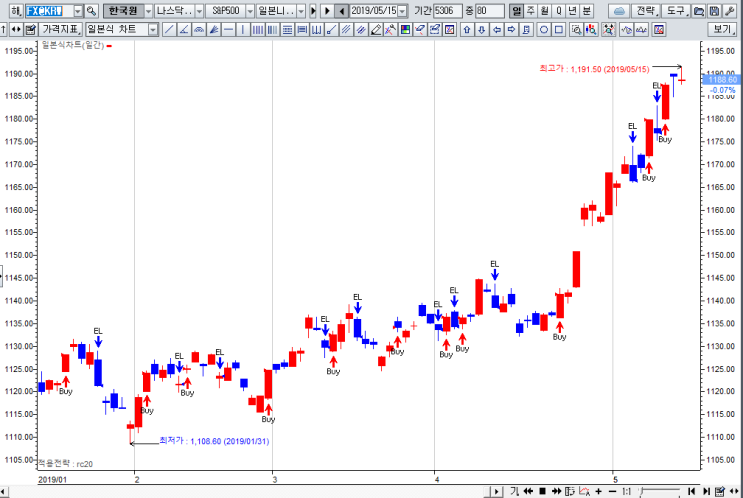Select the vertical line tool
This screenshot has height=498, width=743.
[x=243, y=30]
